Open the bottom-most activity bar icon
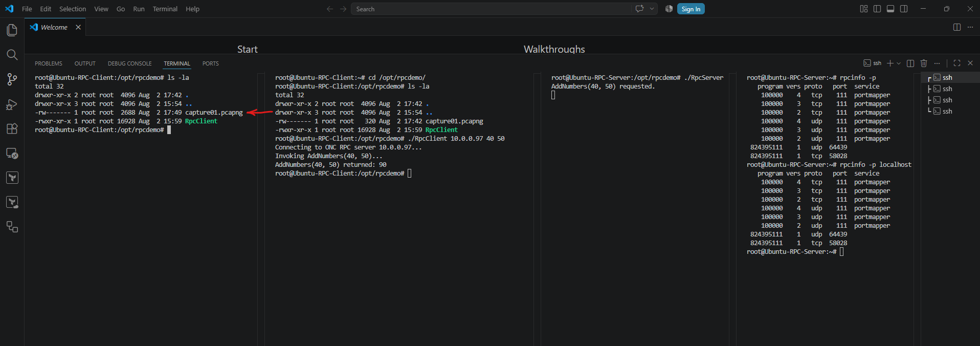The height and width of the screenshot is (346, 980). coord(12,227)
